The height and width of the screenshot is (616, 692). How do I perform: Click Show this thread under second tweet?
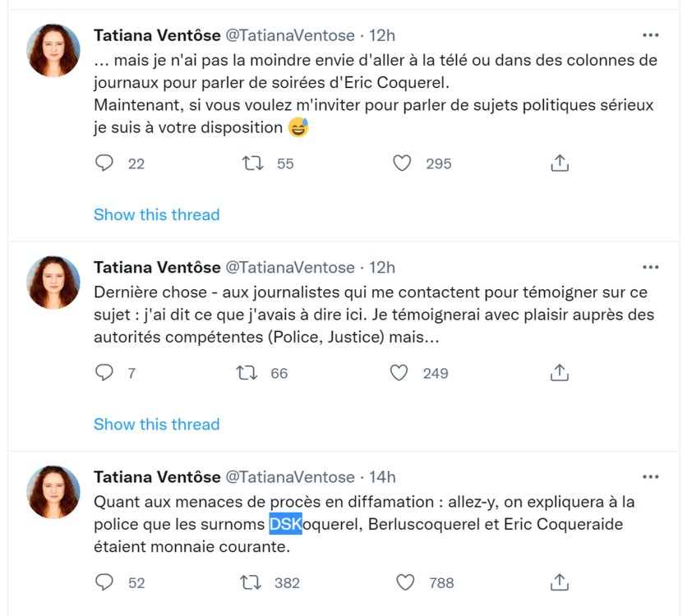pyautogui.click(x=156, y=424)
